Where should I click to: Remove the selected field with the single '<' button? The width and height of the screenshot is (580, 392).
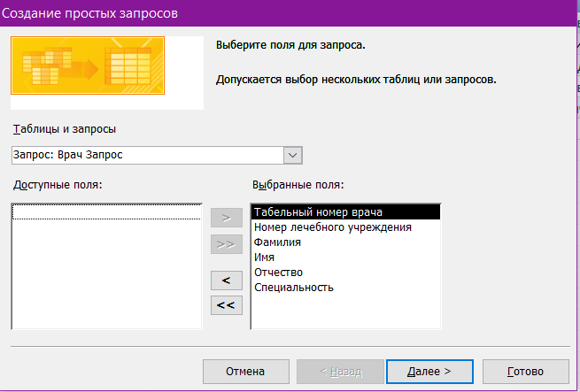pyautogui.click(x=227, y=281)
